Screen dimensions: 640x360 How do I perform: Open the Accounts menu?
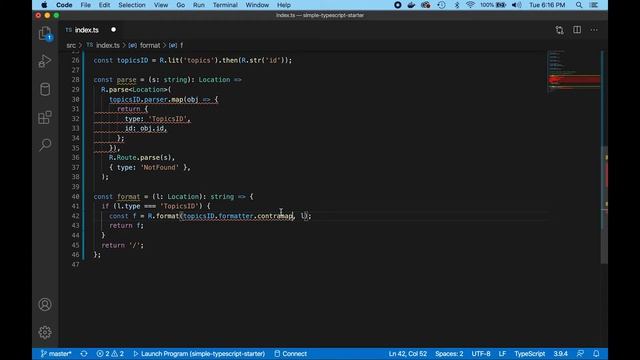[x=45, y=304]
